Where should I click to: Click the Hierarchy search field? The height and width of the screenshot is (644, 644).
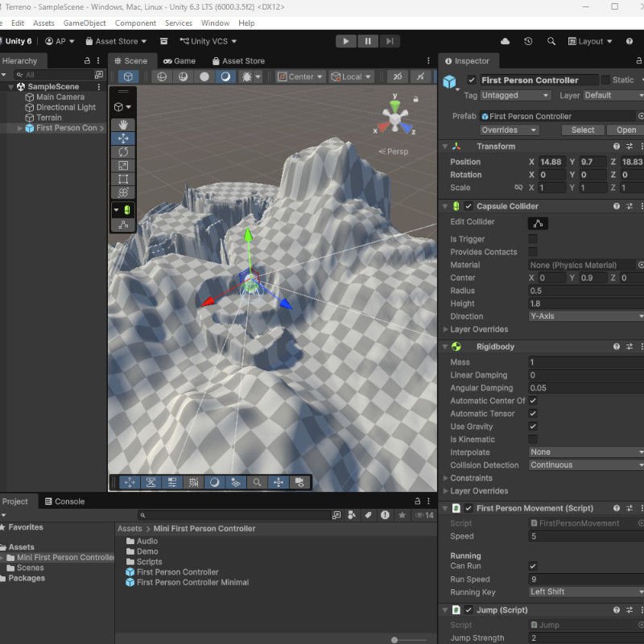coord(54,75)
